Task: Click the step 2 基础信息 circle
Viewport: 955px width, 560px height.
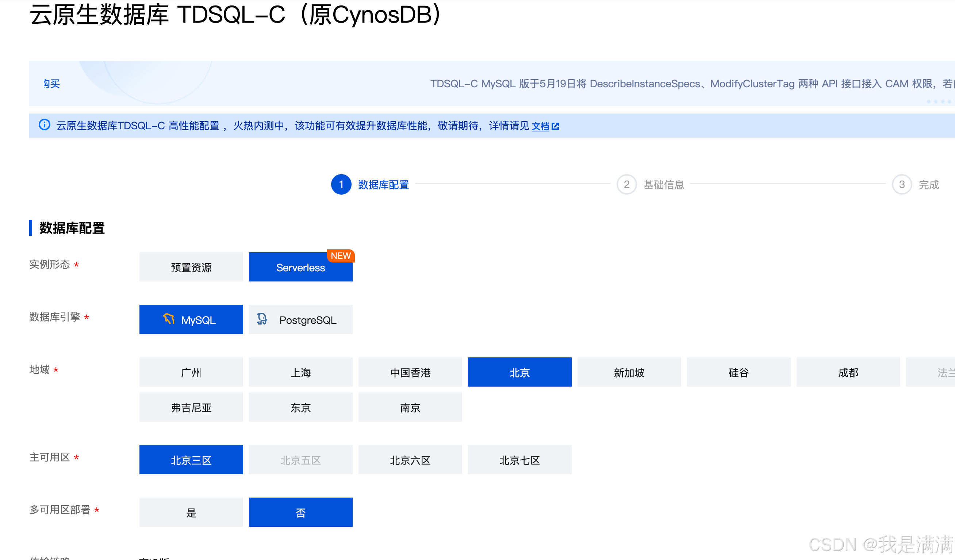Action: click(x=626, y=184)
